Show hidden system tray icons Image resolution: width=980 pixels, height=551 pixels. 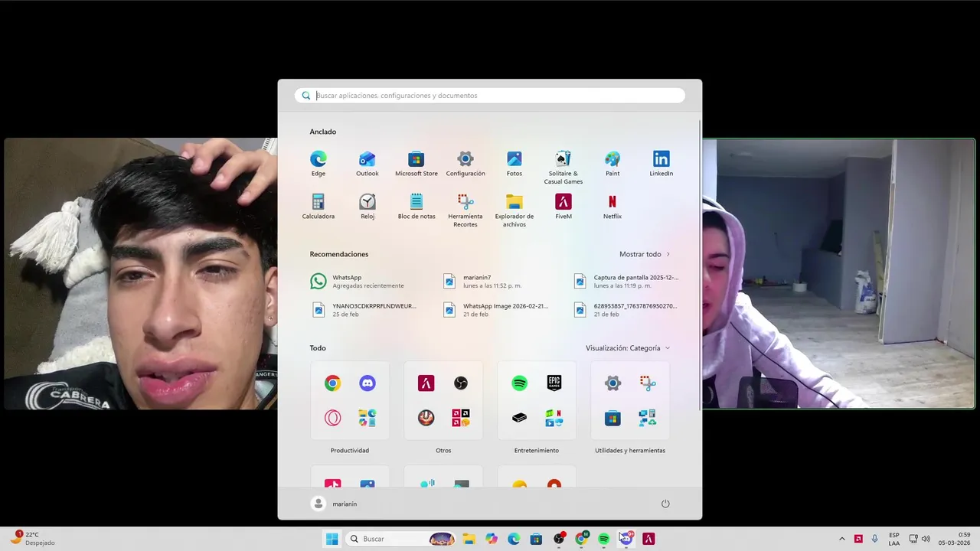click(842, 539)
